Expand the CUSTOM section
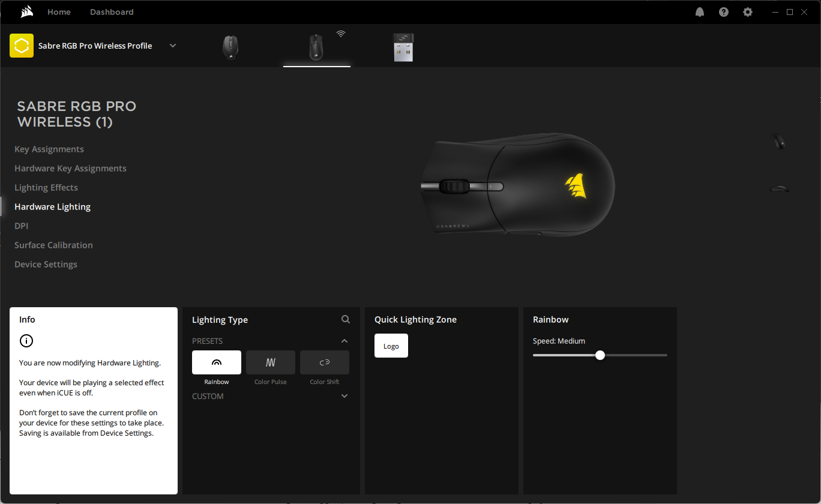The height and width of the screenshot is (504, 821). pyautogui.click(x=344, y=396)
